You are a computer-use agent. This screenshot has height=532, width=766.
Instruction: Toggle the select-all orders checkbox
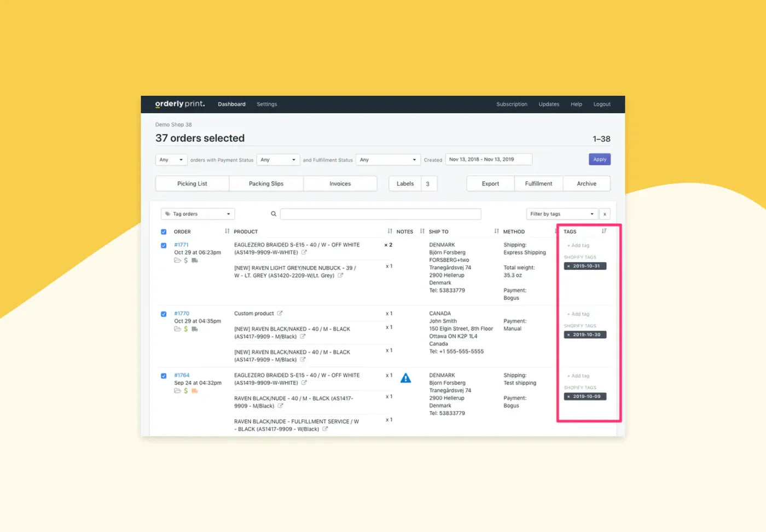point(164,232)
